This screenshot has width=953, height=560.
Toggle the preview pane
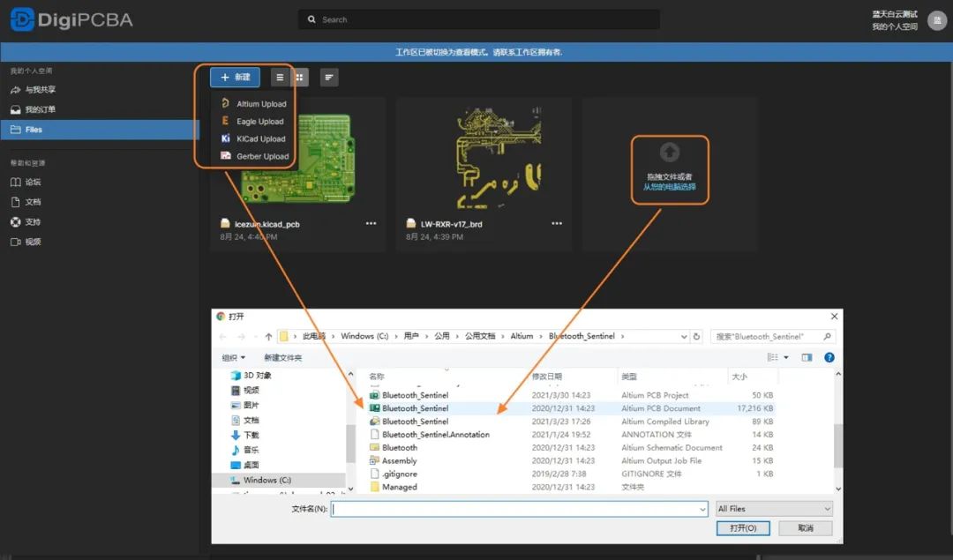[807, 357]
